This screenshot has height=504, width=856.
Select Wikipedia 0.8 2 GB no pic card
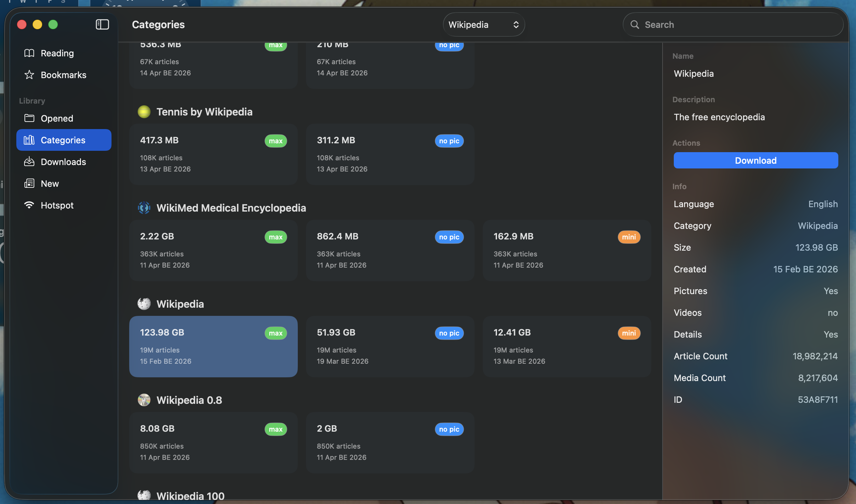[x=390, y=443]
